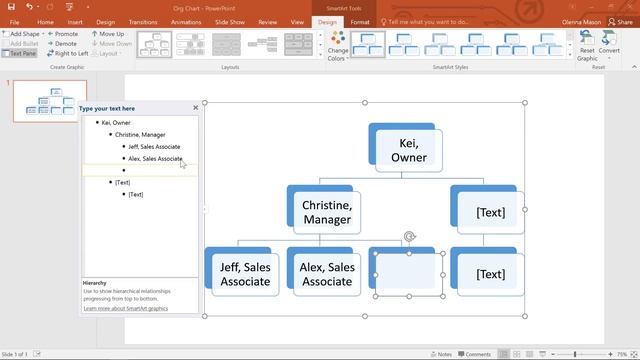Click the Save icon in the title bar
The width and height of the screenshot is (640, 360).
pyautogui.click(x=11, y=7)
